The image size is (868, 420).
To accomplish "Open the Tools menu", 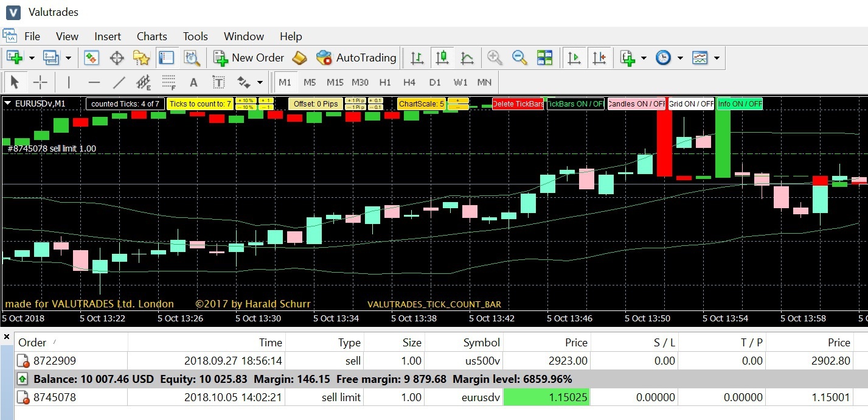I will (x=195, y=37).
